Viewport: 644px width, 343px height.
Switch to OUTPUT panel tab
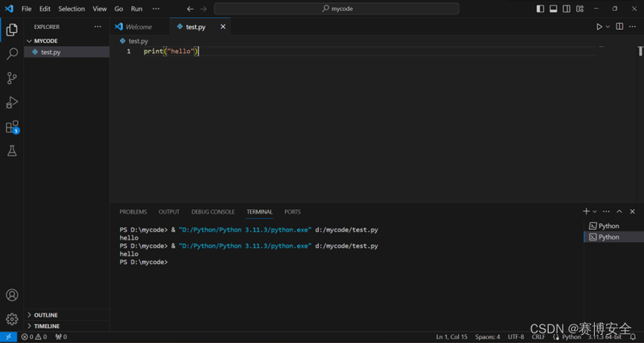pos(169,212)
